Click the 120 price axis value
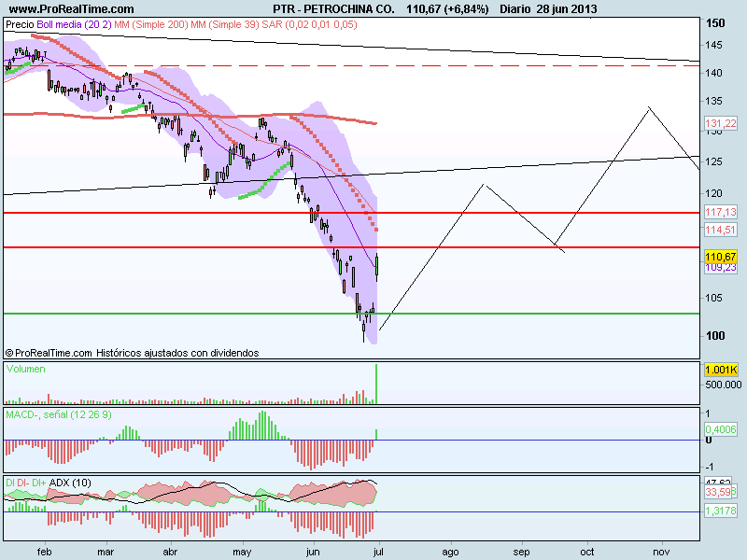The image size is (747, 560). (713, 193)
